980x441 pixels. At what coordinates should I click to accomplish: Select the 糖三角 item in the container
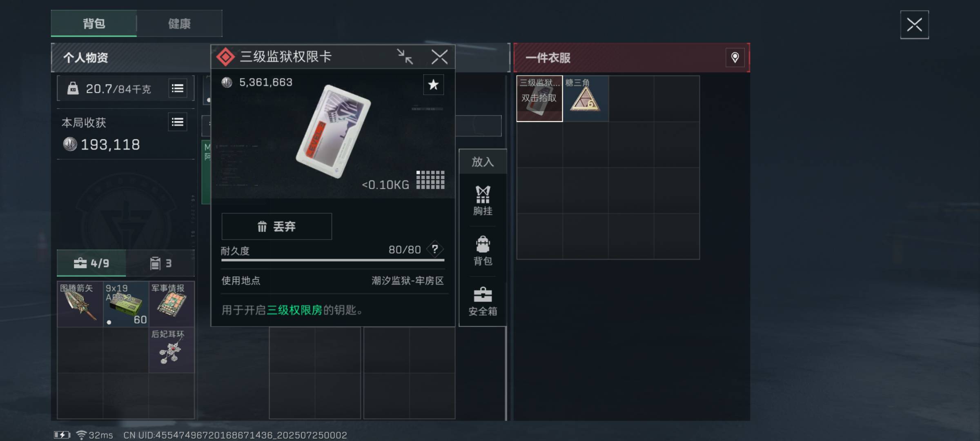(x=586, y=98)
